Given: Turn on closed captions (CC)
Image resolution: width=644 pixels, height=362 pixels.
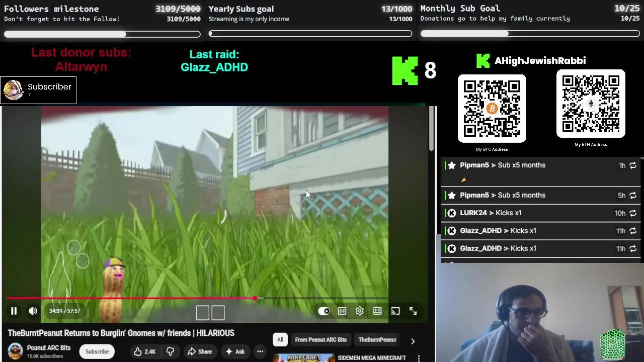Looking at the screenshot, I should click(342, 311).
